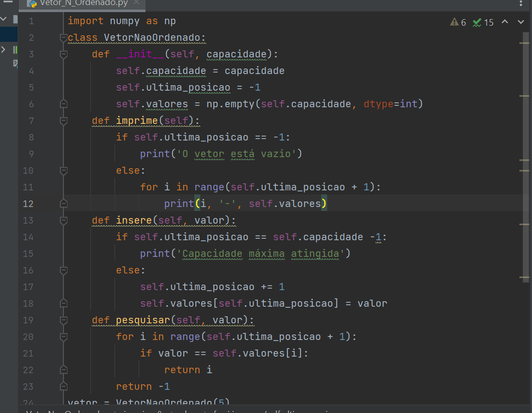The width and height of the screenshot is (532, 413).
Task: Collapse the else block fold on line 16
Action: click(x=63, y=270)
